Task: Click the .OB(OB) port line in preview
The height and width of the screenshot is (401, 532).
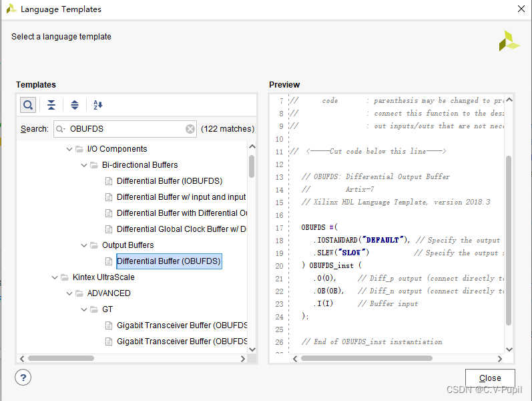Action: [408, 291]
